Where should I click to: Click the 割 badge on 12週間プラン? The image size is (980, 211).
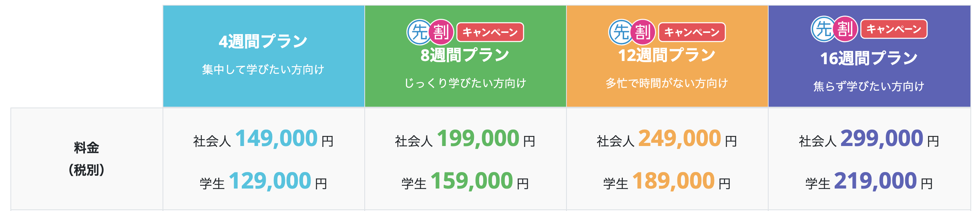[643, 32]
